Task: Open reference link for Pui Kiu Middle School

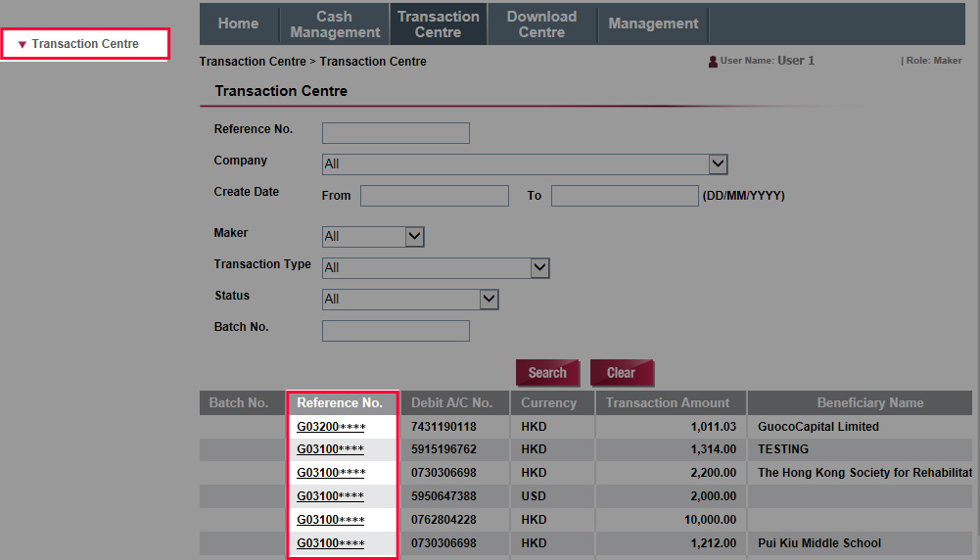Action: click(x=331, y=543)
